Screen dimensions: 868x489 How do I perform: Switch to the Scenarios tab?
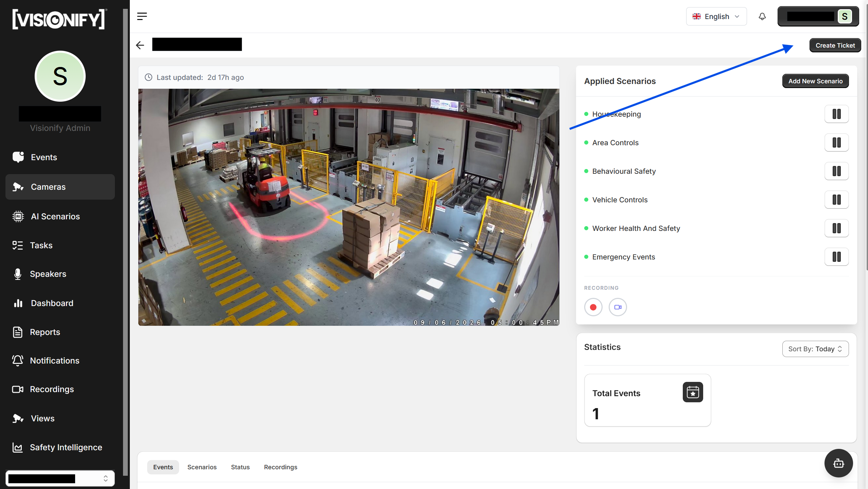(x=202, y=467)
